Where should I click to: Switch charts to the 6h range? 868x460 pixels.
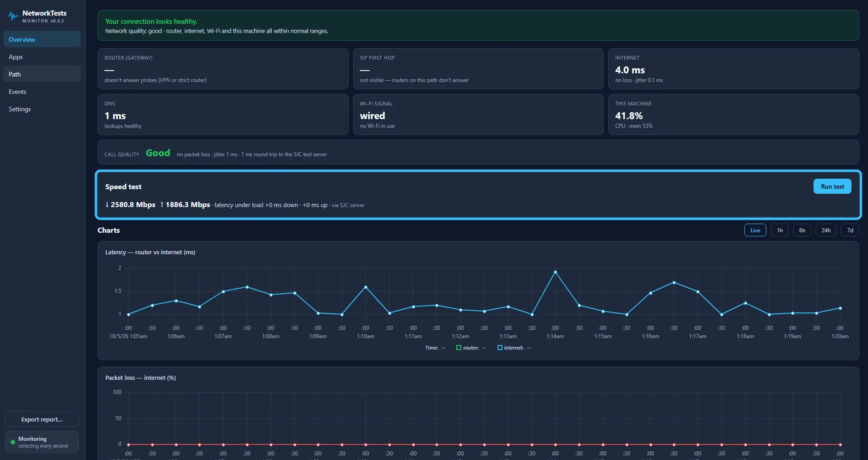[x=802, y=230]
